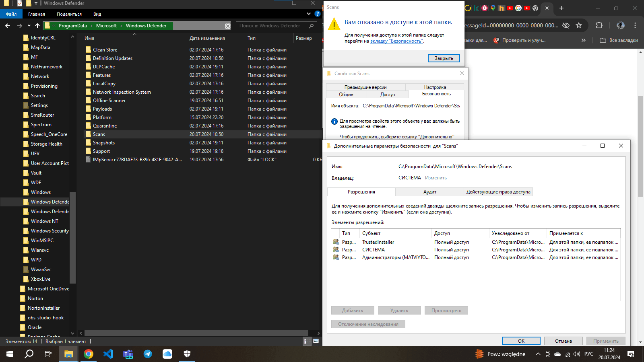
Task: Follow the вкладку "Безопасность" link
Action: click(396, 41)
